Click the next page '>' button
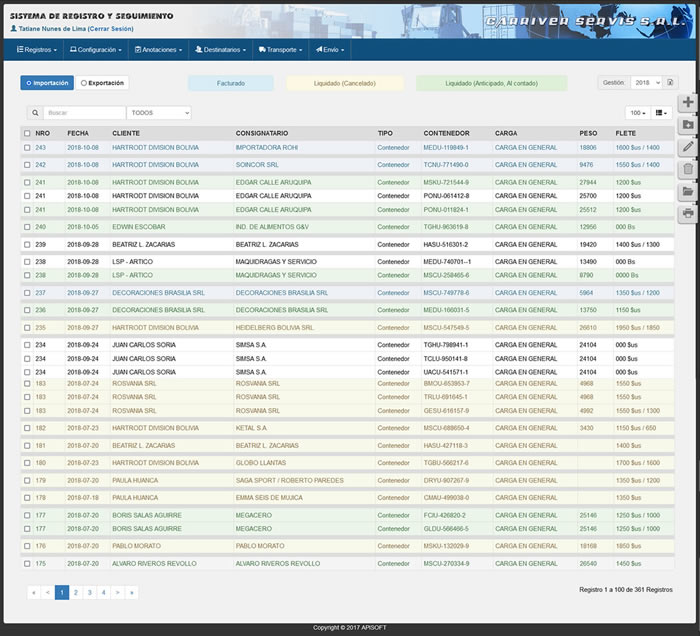 118,592
